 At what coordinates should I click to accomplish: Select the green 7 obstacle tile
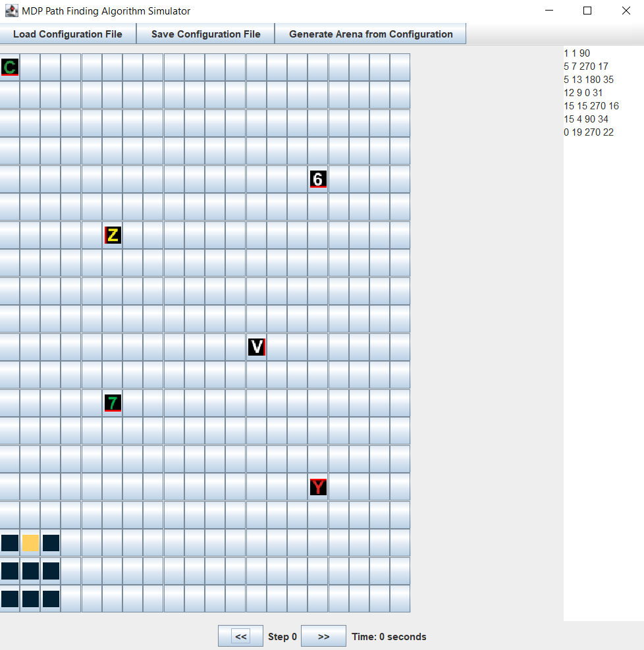[x=113, y=403]
